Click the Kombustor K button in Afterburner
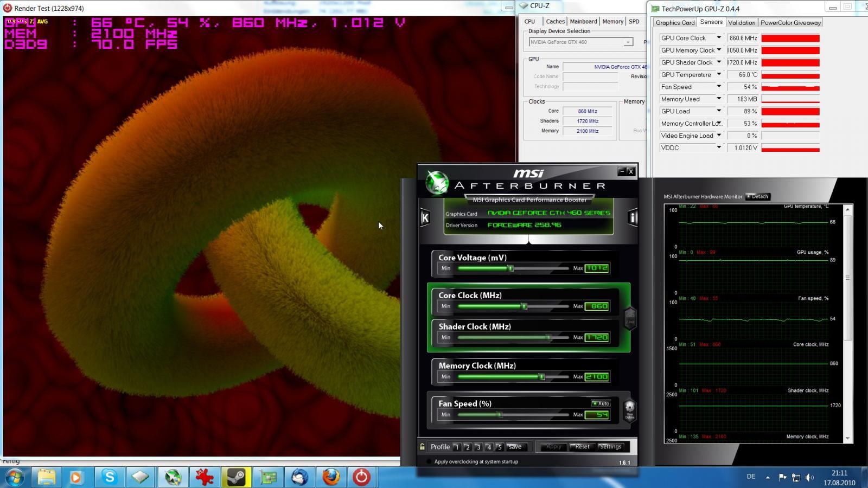The height and width of the screenshot is (488, 868). coord(425,217)
